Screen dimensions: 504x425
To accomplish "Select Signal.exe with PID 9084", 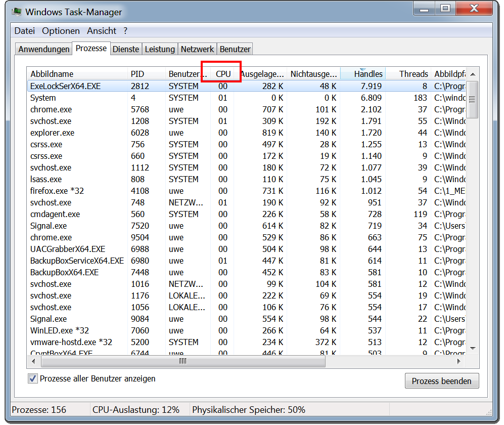I will (246, 319).
